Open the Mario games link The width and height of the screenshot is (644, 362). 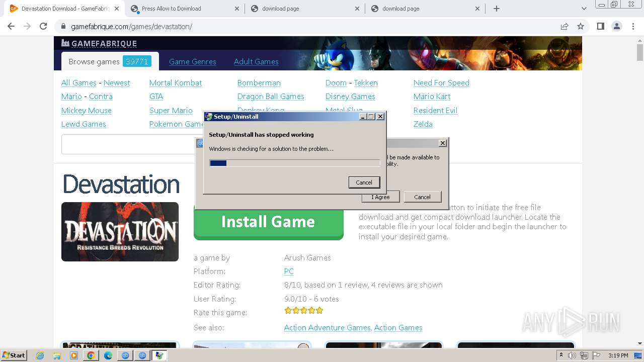(x=71, y=97)
